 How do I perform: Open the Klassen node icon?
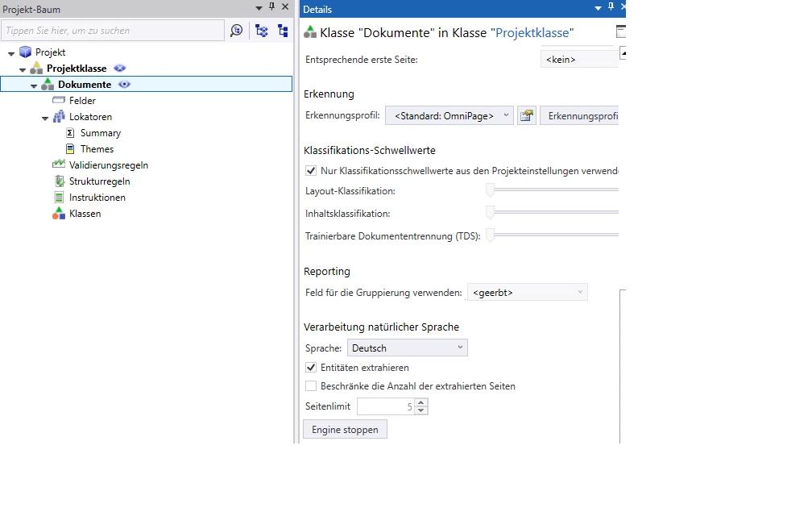pyautogui.click(x=58, y=214)
